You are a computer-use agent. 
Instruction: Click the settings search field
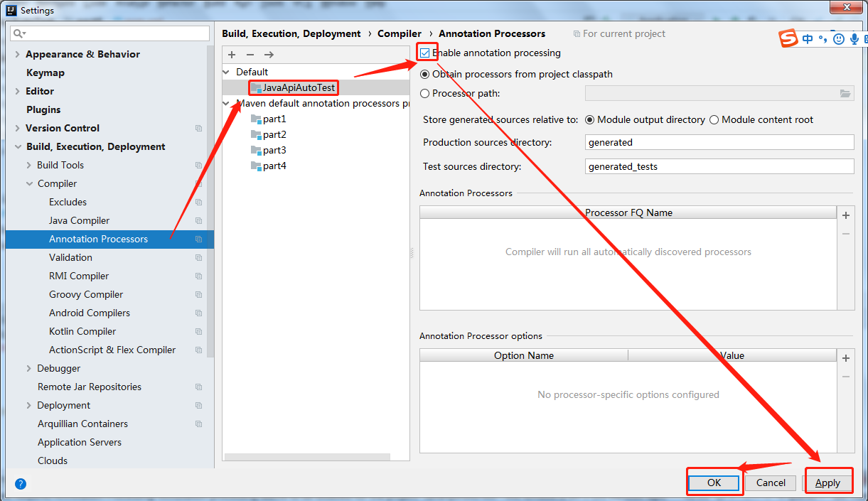point(109,33)
